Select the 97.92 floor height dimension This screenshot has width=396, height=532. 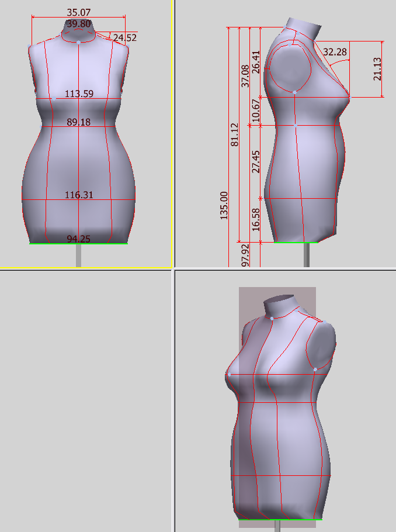(245, 255)
